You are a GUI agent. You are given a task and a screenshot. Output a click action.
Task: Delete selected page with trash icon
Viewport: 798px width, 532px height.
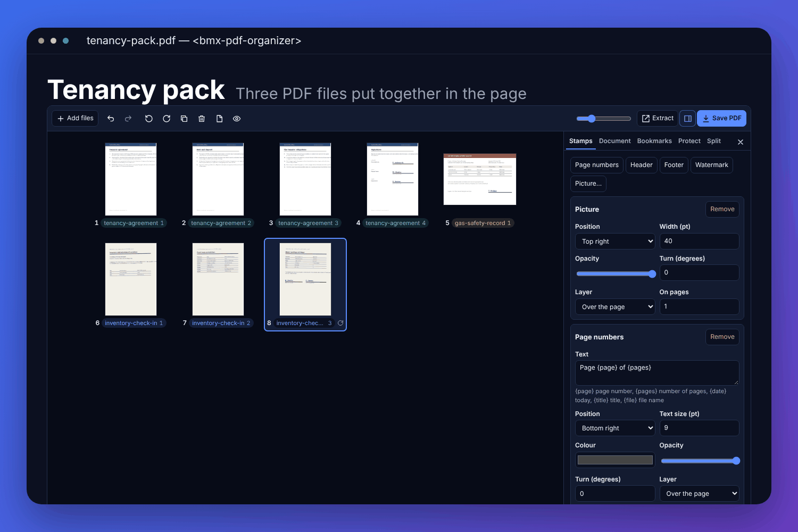point(202,119)
